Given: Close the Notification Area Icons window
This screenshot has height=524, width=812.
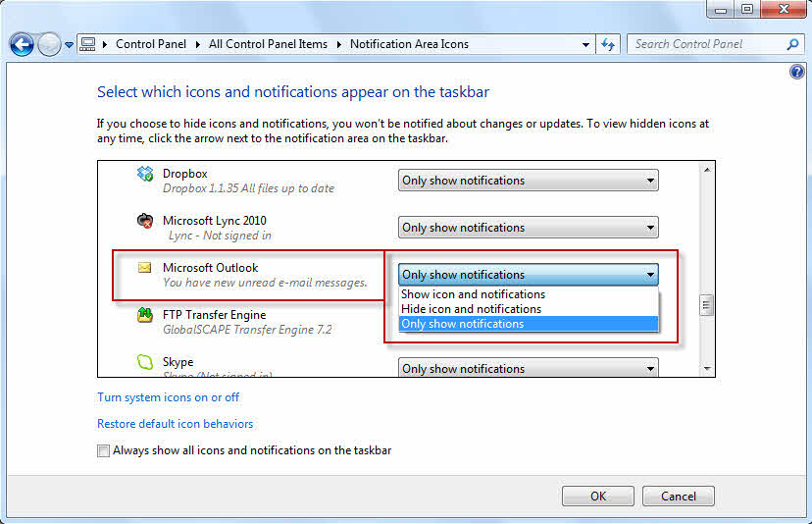Looking at the screenshot, I should [784, 9].
